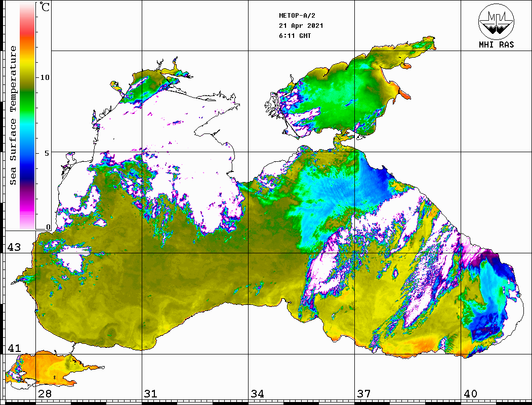
Task: Click the latitude label '43'
Action: click(14, 247)
